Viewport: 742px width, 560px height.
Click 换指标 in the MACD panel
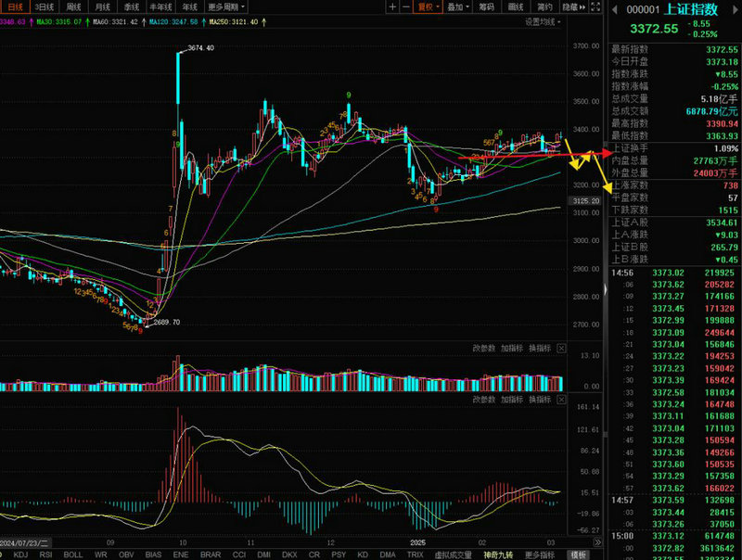pos(540,400)
